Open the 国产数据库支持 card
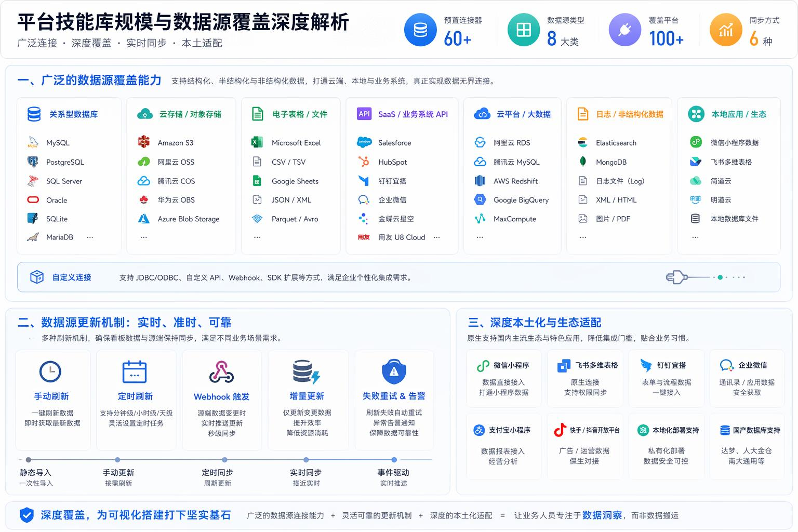Viewport: 798px width, 532px height. (x=747, y=446)
